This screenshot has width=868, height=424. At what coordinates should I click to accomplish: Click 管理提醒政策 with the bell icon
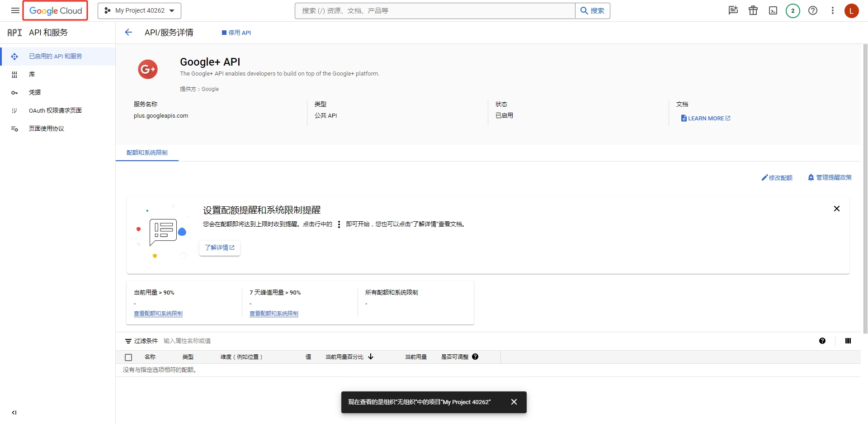pyautogui.click(x=830, y=177)
